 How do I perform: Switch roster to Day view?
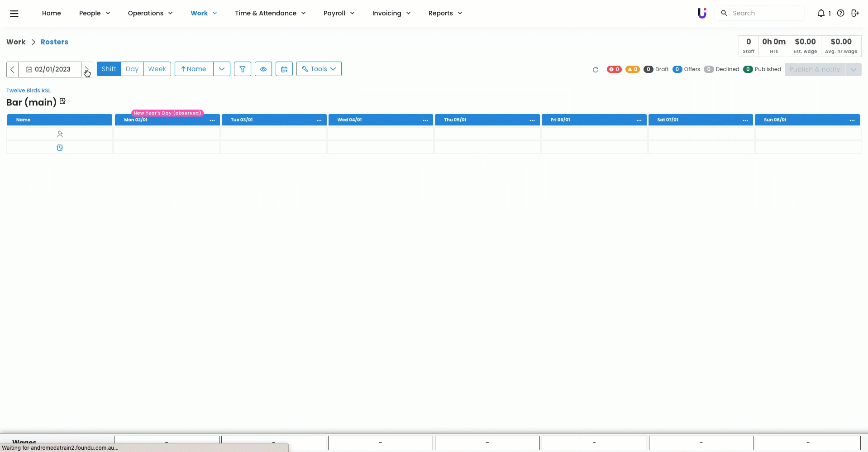tap(132, 69)
